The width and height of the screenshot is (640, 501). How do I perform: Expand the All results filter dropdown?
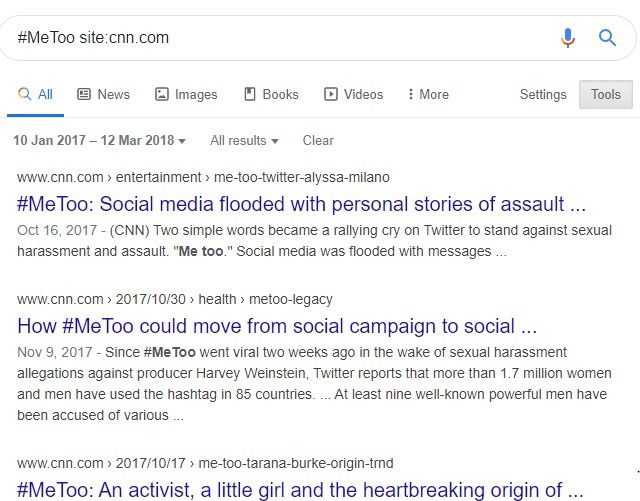(x=244, y=141)
